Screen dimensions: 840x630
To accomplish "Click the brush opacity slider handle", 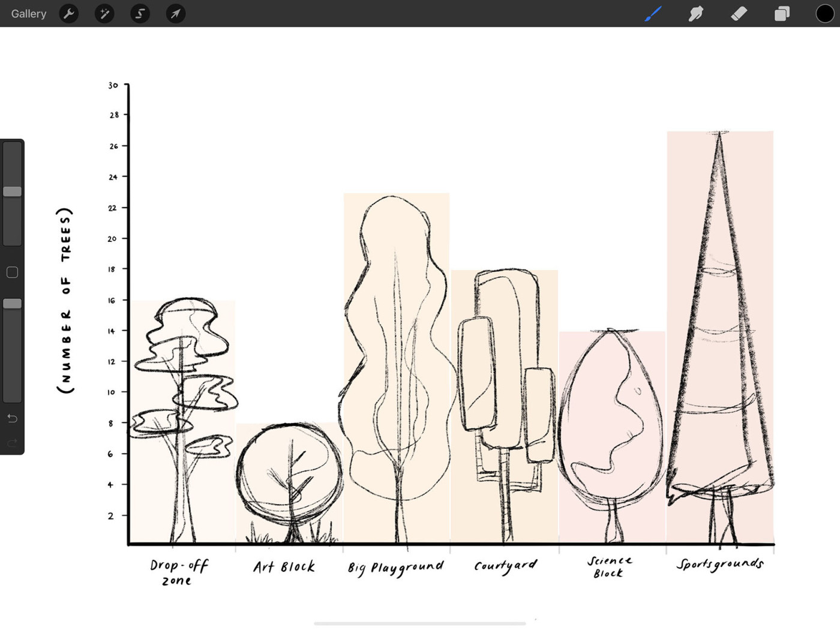I will pyautogui.click(x=12, y=304).
